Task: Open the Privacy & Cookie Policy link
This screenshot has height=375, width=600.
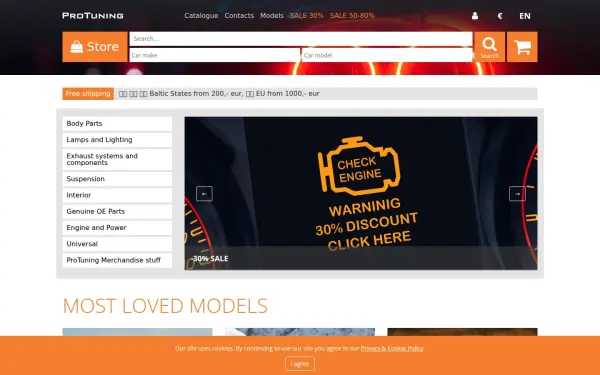Action: [x=392, y=348]
